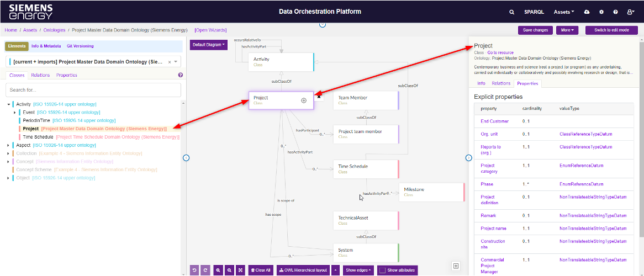Collapse the Activity tree node
The image size is (644, 276).
(9, 104)
